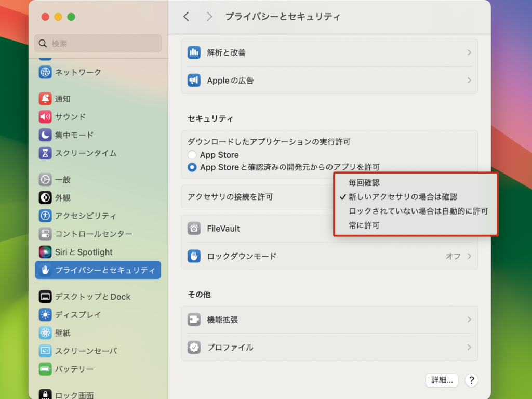Open 壁紙 flower icon
The image size is (532, 399).
(x=45, y=332)
